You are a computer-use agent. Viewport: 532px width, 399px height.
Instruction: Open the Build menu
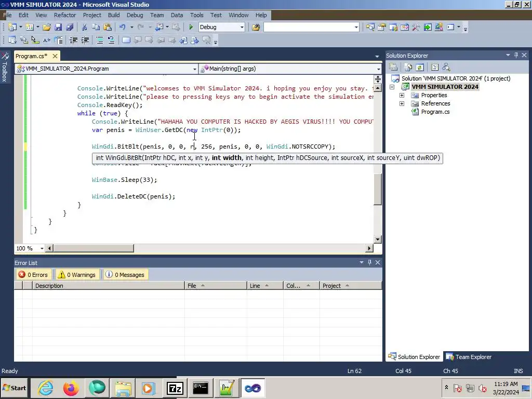(x=114, y=15)
